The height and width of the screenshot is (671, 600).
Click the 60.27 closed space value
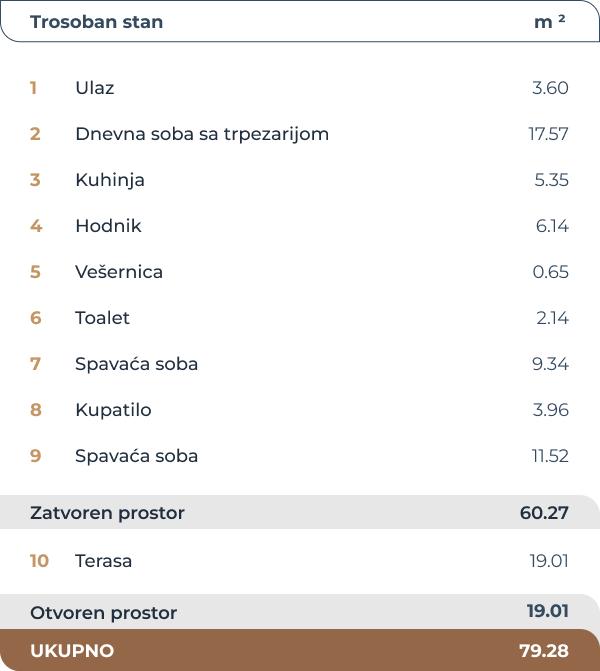544,513
